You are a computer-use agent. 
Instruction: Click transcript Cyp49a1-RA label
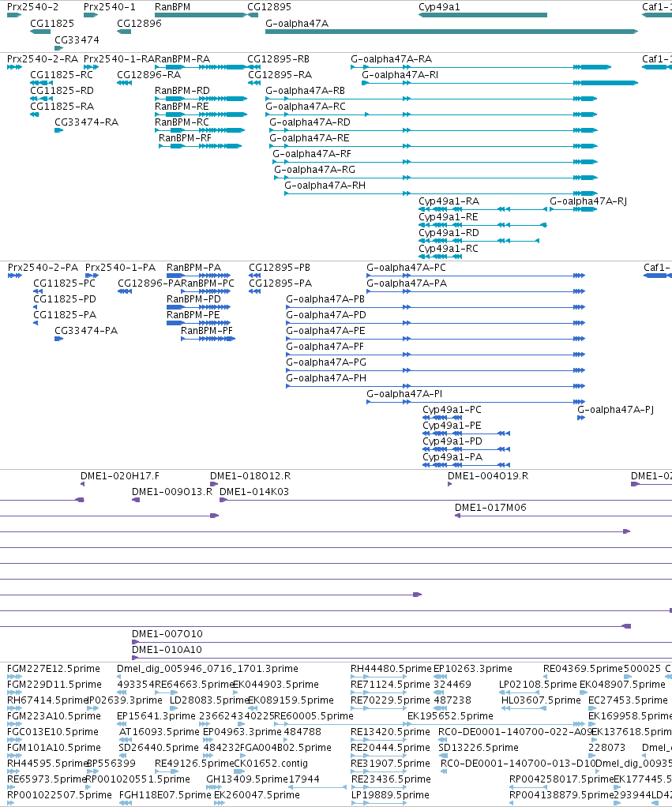[449, 201]
